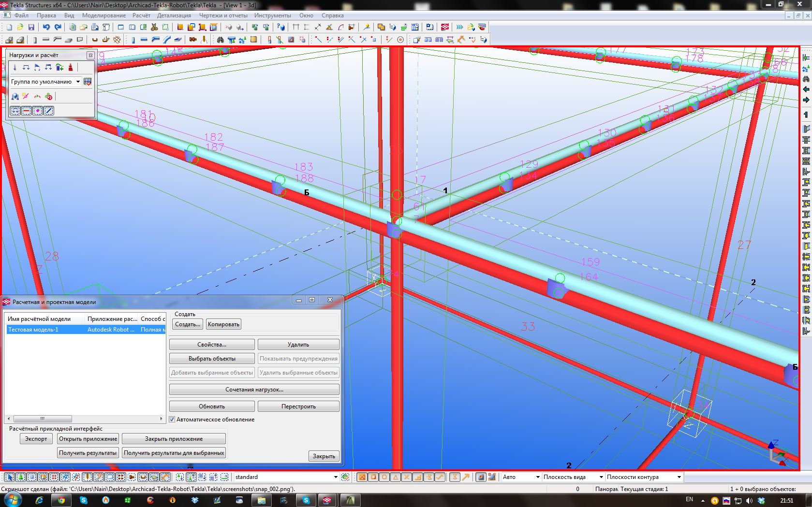
Task: Click the Save icon in the top toolbar
Action: click(x=31, y=27)
